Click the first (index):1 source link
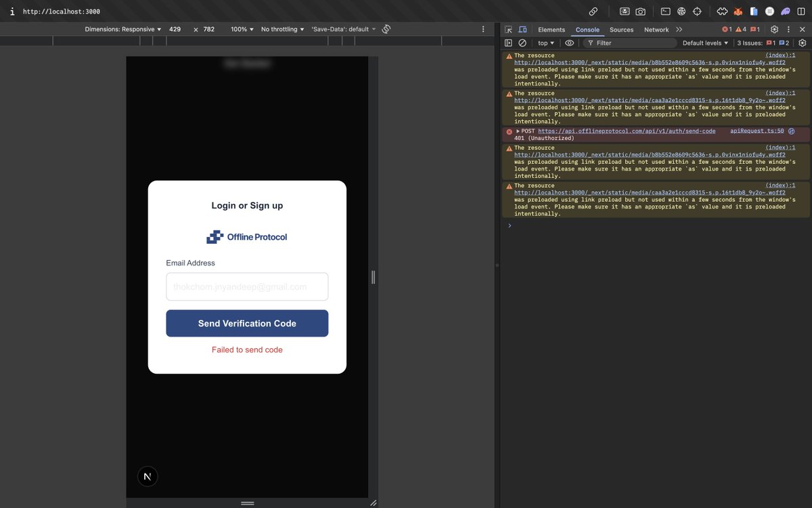 coord(780,56)
